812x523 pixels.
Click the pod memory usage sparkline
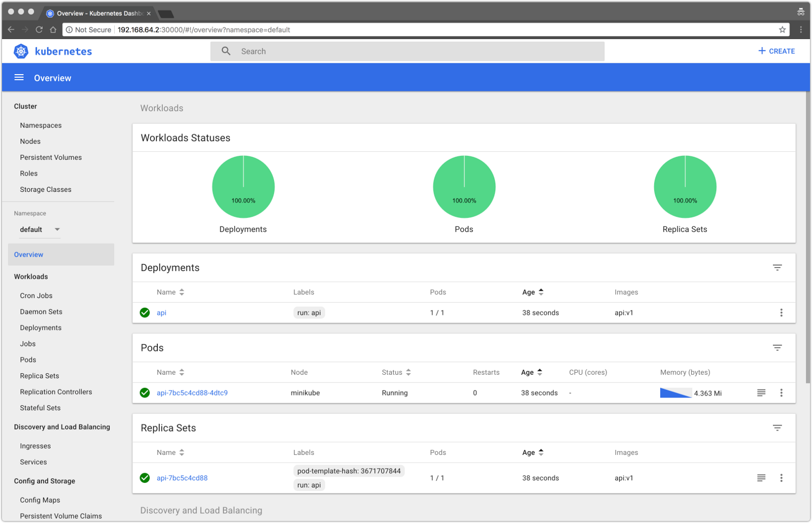pyautogui.click(x=675, y=393)
